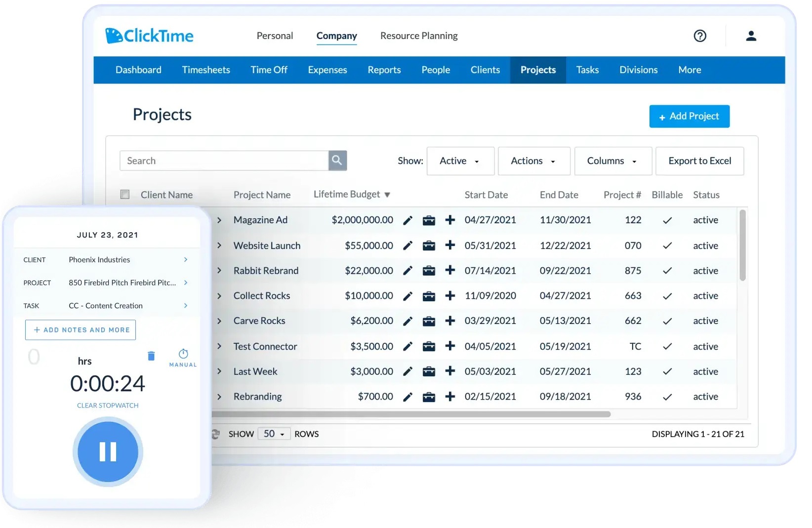Click pencil edit icon for Magazine Ad
Screen dimensions: 812x528
coord(407,220)
